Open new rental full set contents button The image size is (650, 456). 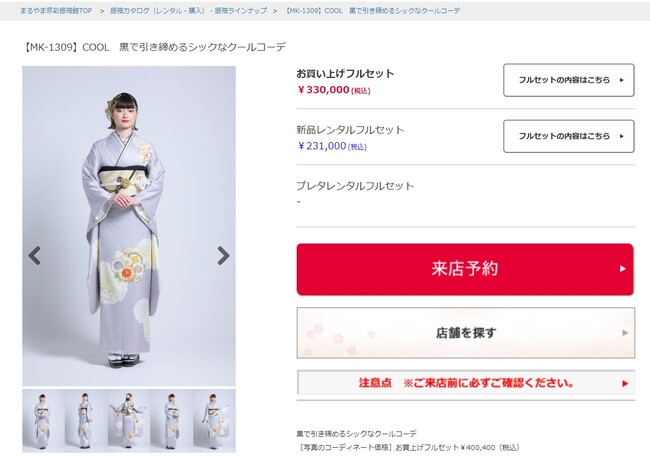click(569, 136)
